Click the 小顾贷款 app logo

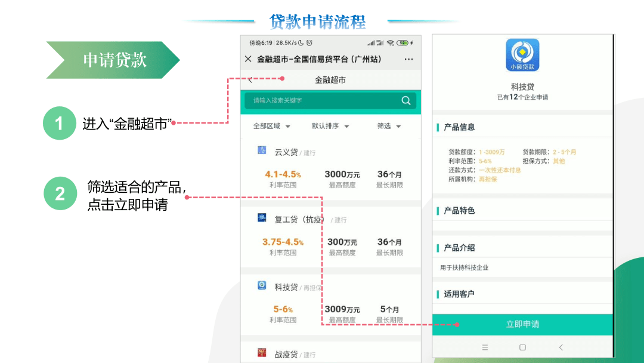point(522,55)
